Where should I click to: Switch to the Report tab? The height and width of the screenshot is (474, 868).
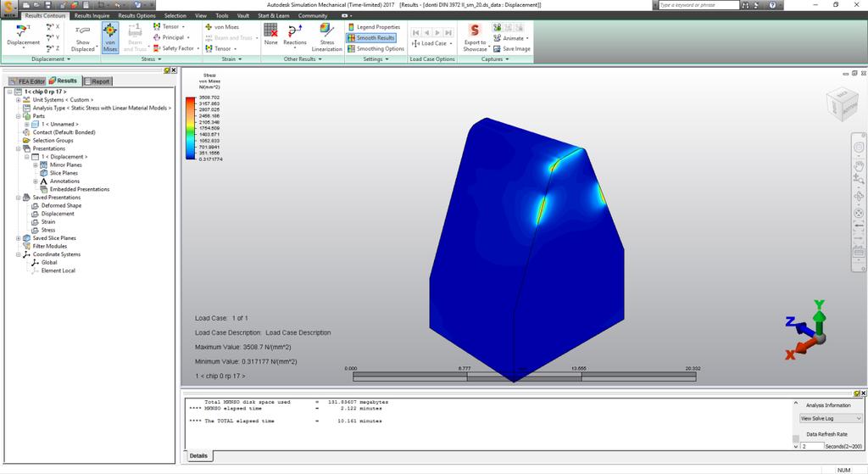click(97, 81)
